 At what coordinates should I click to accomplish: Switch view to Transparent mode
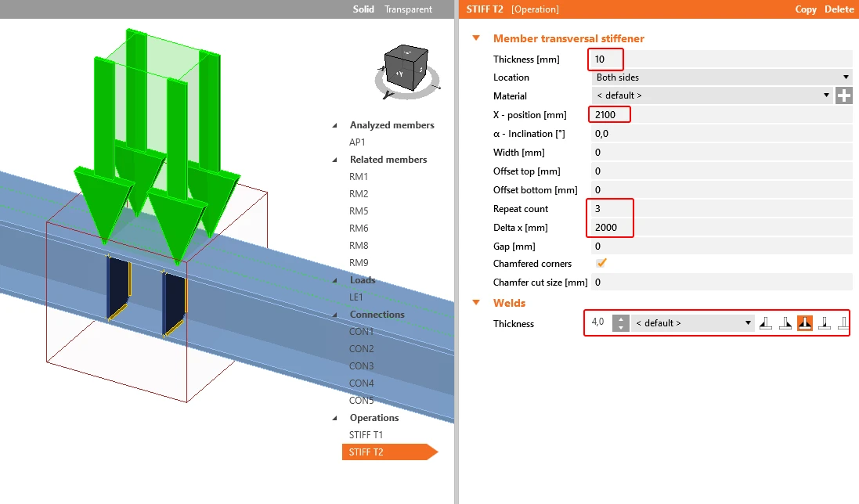pos(408,9)
